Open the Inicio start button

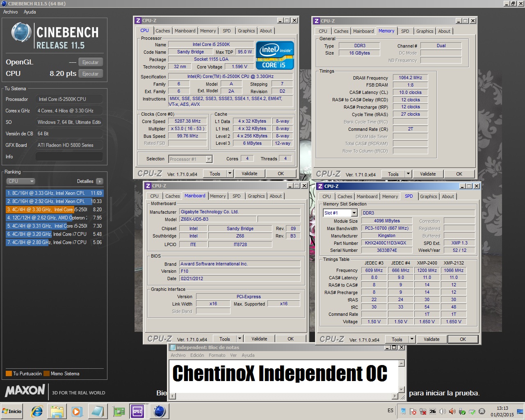(12, 411)
